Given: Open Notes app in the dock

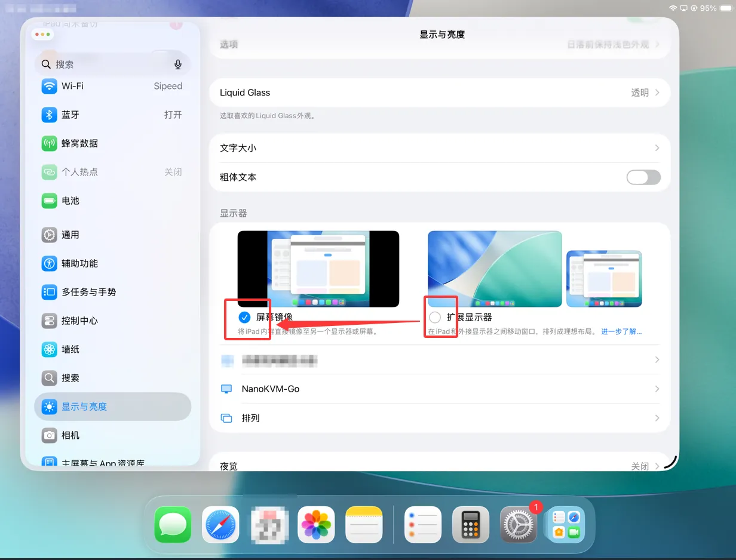Looking at the screenshot, I should [x=364, y=525].
